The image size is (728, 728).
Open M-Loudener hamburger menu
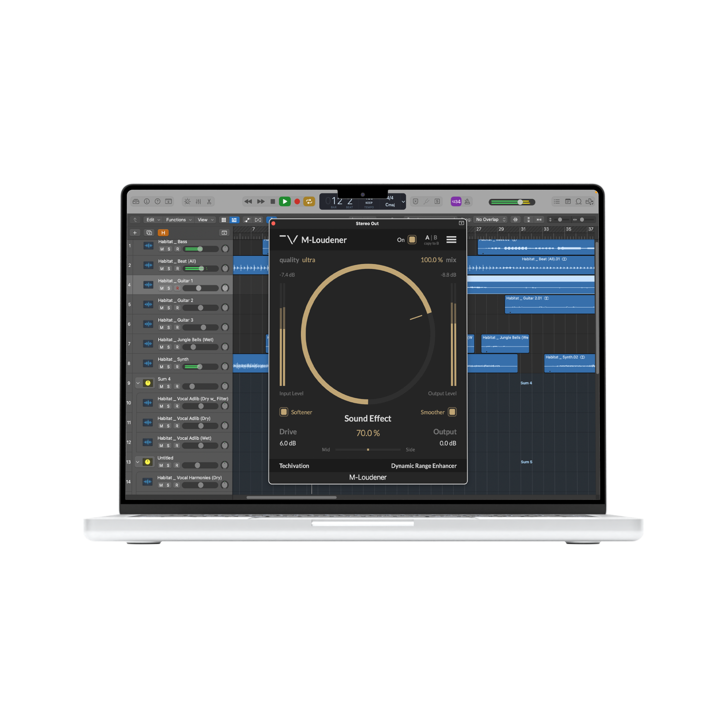[451, 240]
